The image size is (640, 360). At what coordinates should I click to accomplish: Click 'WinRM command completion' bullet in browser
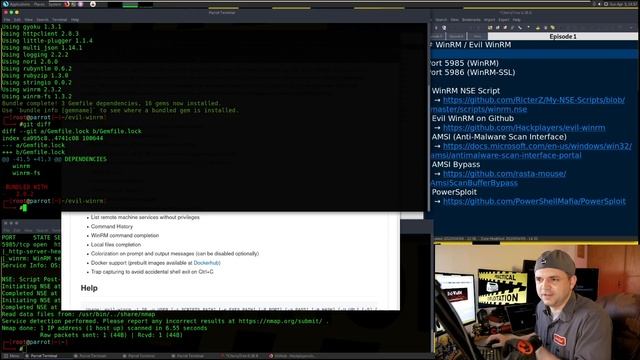[x=125, y=236]
